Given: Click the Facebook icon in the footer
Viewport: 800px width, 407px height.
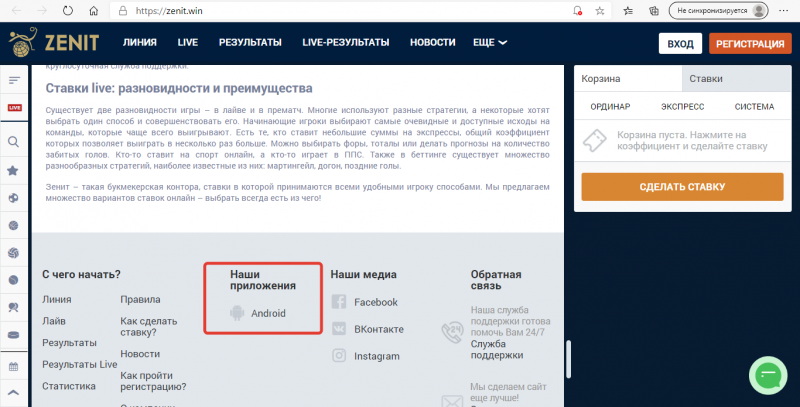Looking at the screenshot, I should coord(339,301).
